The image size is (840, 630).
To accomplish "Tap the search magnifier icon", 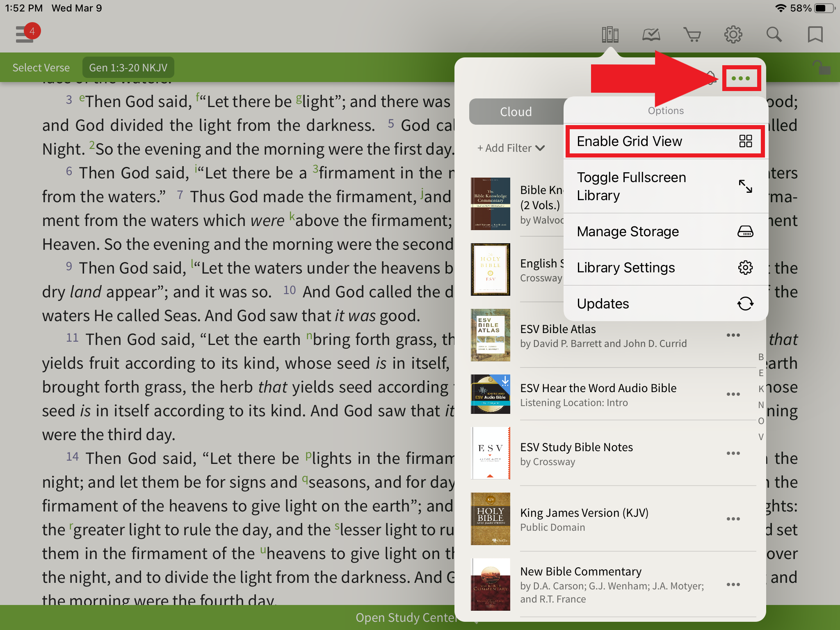I will click(774, 34).
